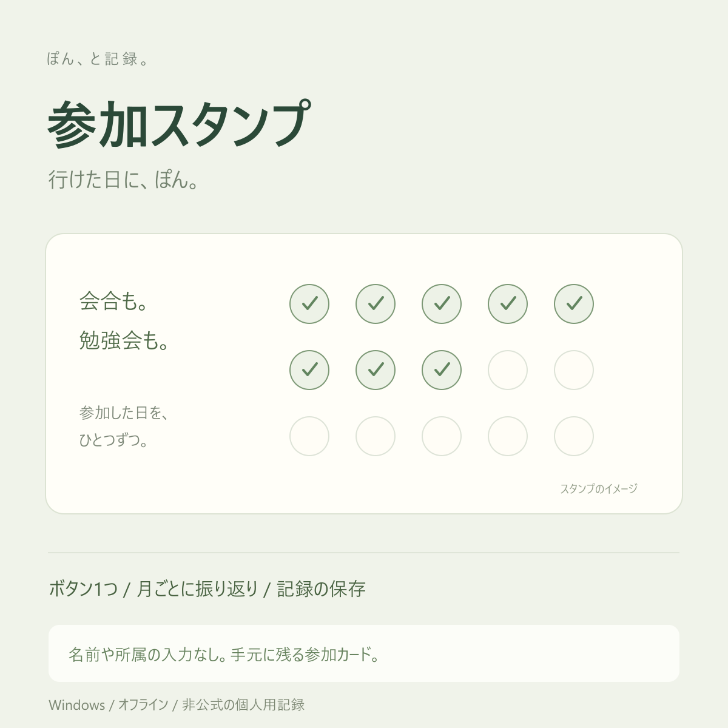Toggle the second checked stamp in top row
Screen dimensions: 728x728
(x=376, y=304)
